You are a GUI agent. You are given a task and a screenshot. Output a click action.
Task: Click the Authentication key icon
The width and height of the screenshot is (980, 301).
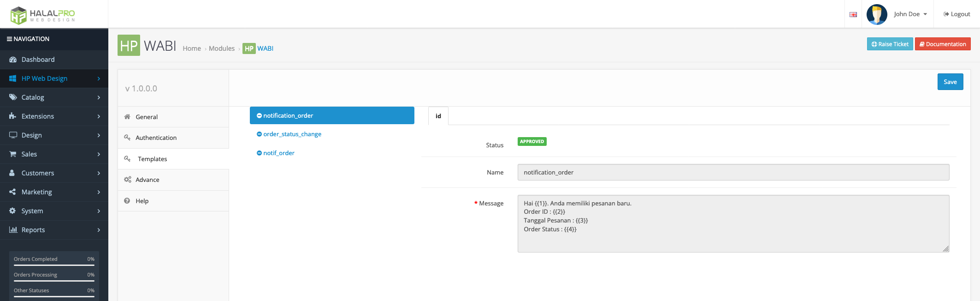tap(127, 138)
